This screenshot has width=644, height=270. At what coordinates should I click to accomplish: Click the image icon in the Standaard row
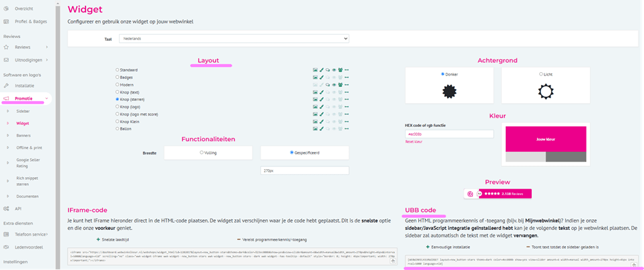(x=315, y=70)
